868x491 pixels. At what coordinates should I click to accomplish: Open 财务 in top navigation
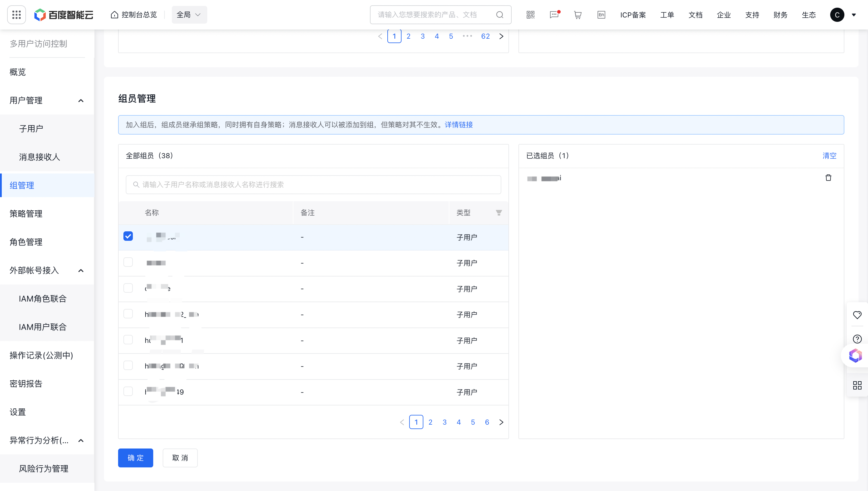coord(780,15)
